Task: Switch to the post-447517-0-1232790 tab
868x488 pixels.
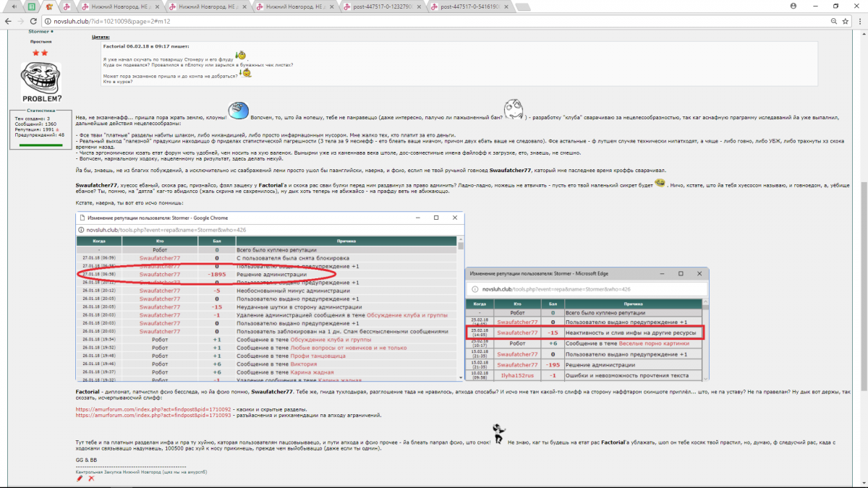Action: 380,7
